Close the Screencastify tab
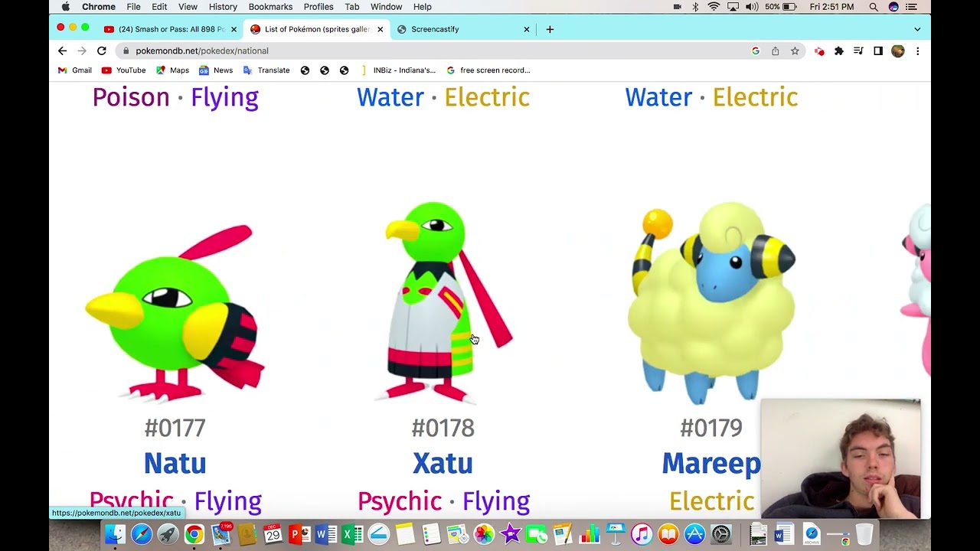Screen dimensions: 980x551 526,29
